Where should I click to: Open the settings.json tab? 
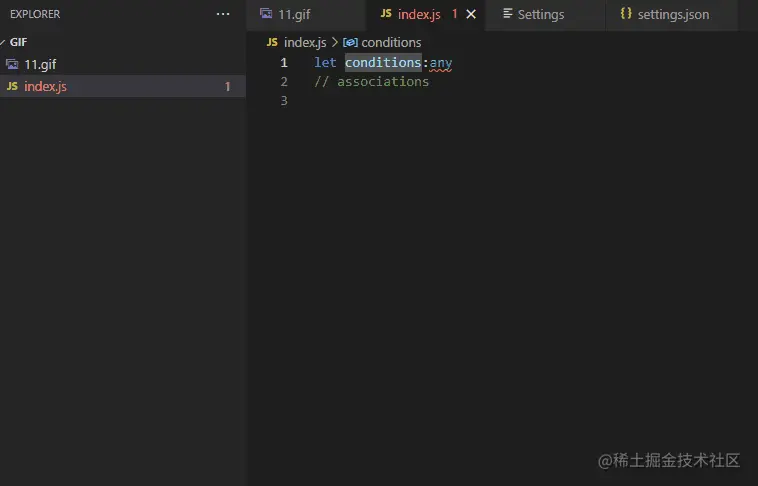click(671, 15)
